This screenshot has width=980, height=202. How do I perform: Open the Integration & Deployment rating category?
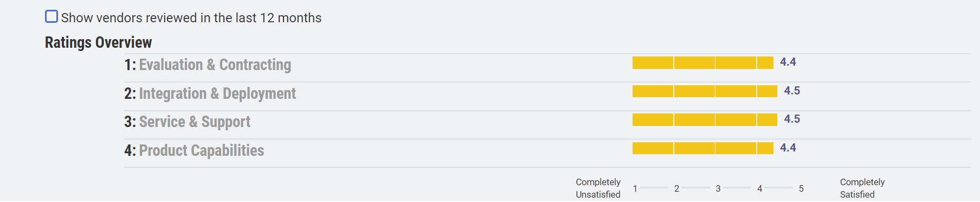click(217, 93)
